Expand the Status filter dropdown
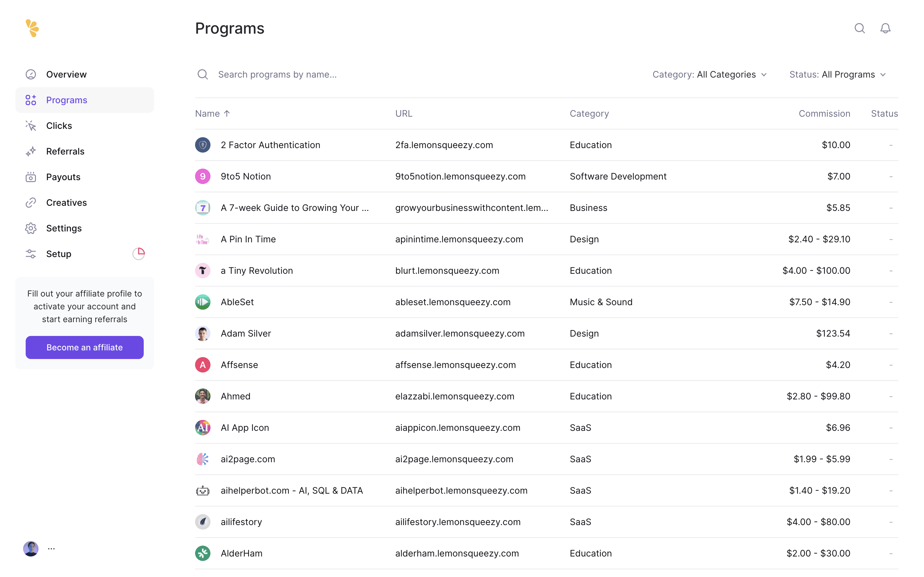The image size is (924, 577). point(837,74)
